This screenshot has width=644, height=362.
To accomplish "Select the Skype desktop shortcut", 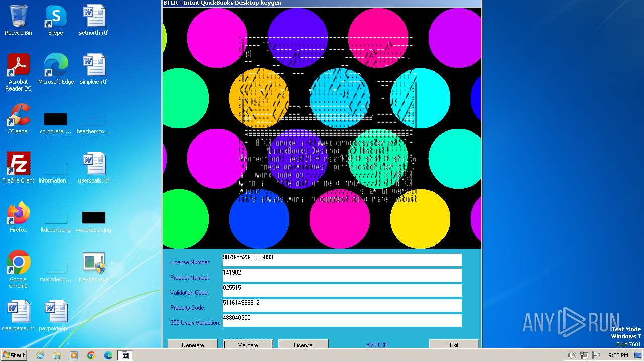I will (x=55, y=21).
